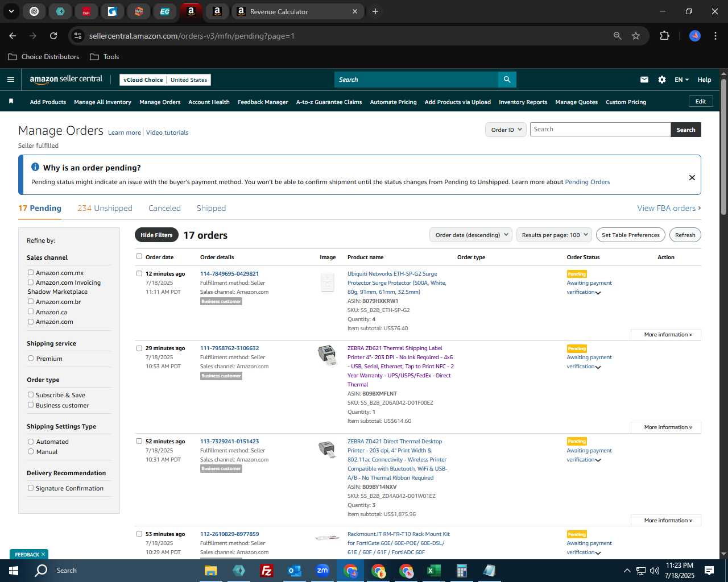The height and width of the screenshot is (582, 728).
Task: Open the Video tutorials link
Action: click(167, 132)
